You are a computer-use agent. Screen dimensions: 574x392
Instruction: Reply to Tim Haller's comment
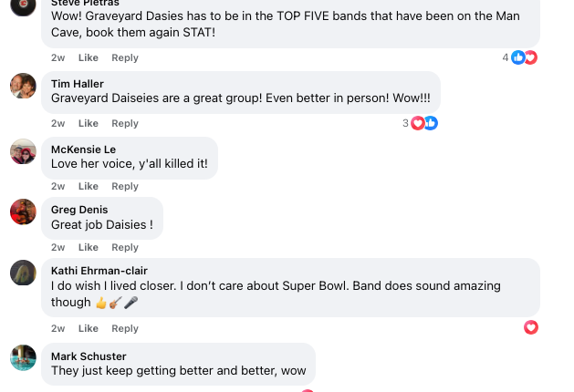click(x=125, y=123)
